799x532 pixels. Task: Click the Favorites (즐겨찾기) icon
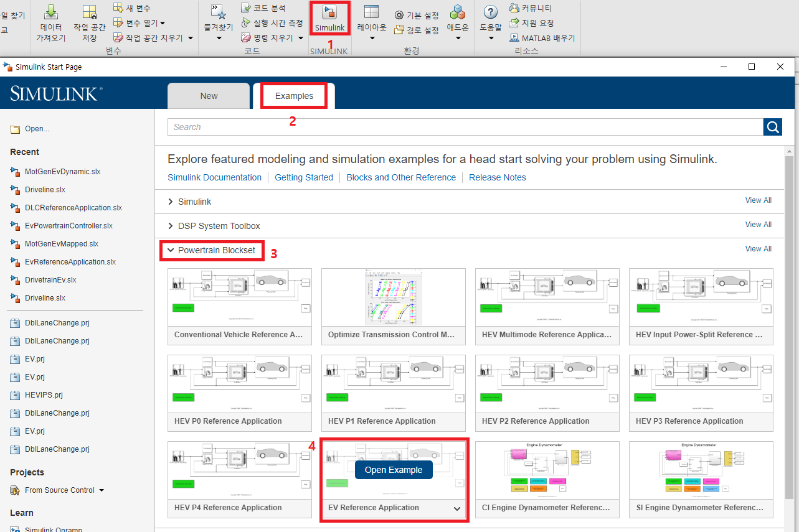219,12
